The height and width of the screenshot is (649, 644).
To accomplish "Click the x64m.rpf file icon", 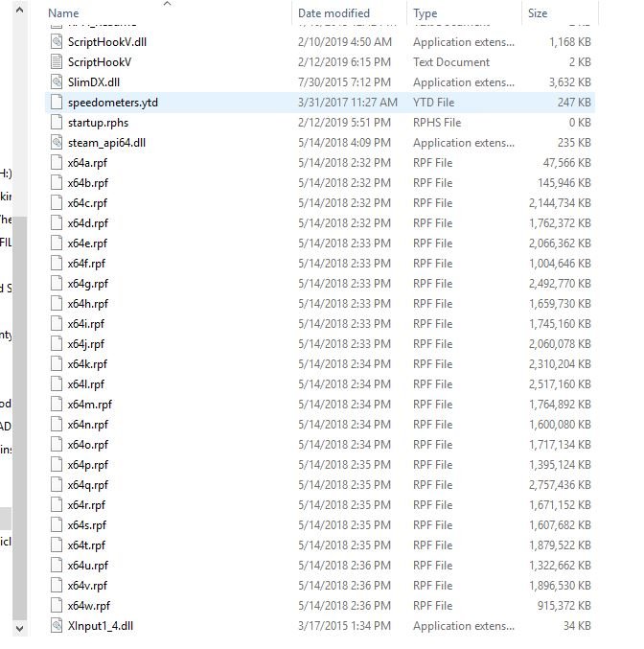I will (57, 405).
